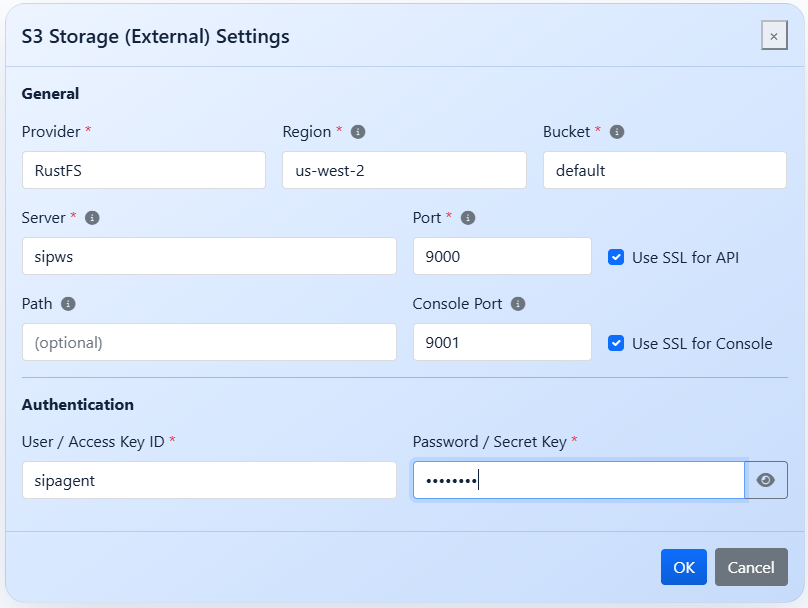
Task: Click the Bucket field with default
Action: pos(665,170)
